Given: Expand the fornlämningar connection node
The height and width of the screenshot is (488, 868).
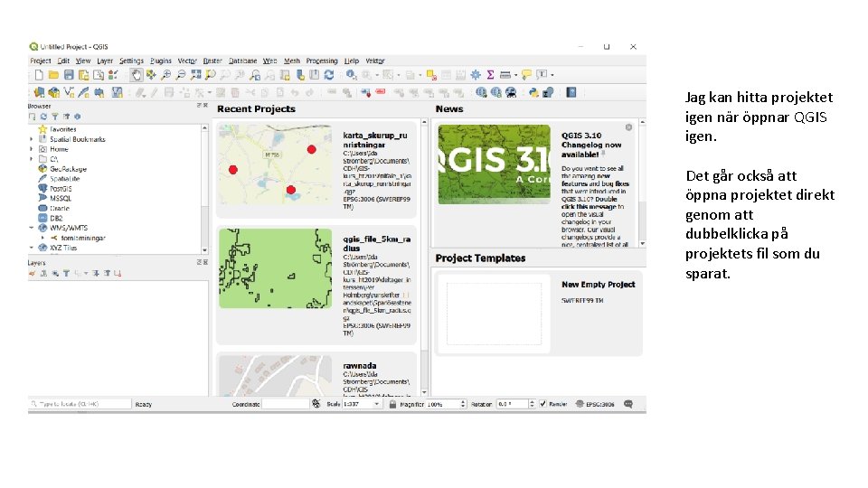Looking at the screenshot, I should (x=42, y=238).
